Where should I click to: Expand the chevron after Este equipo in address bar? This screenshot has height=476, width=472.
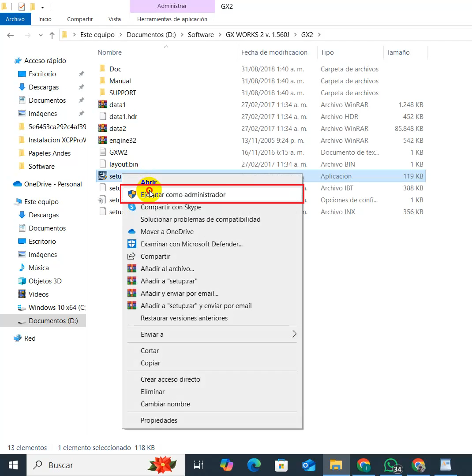coord(121,35)
